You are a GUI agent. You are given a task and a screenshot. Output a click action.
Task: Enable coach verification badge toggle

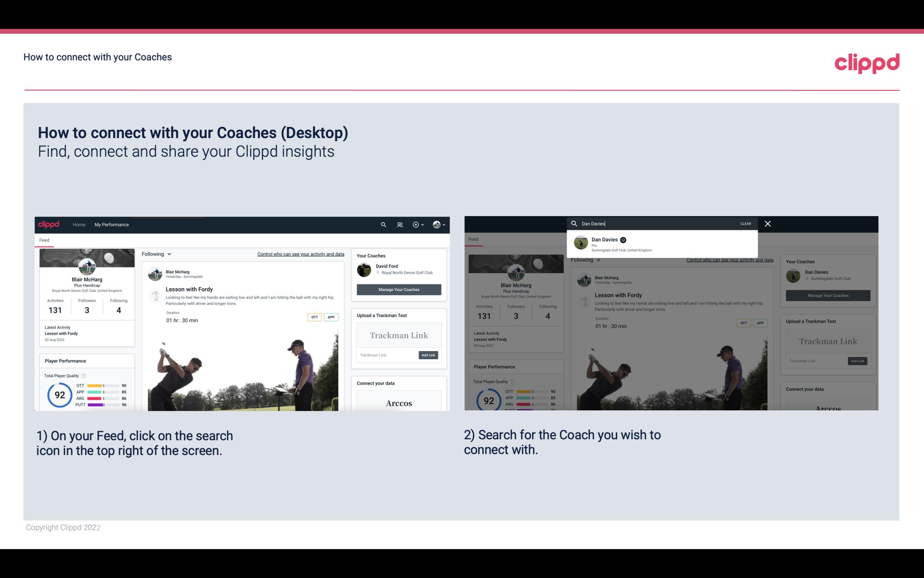[623, 240]
